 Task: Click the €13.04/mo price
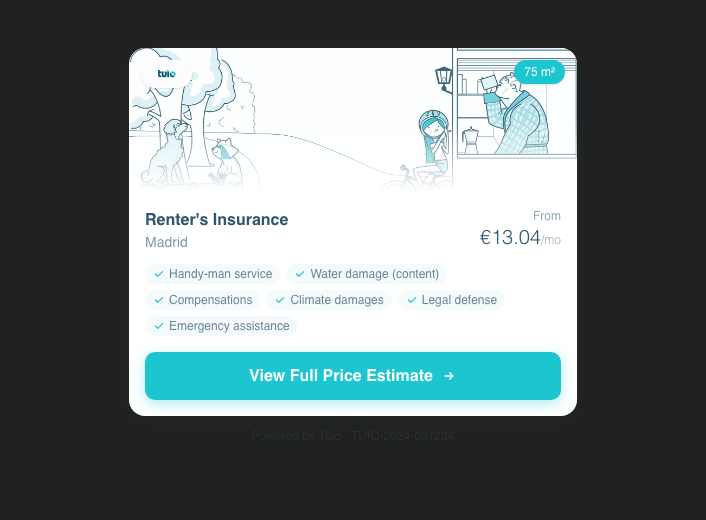click(519, 238)
